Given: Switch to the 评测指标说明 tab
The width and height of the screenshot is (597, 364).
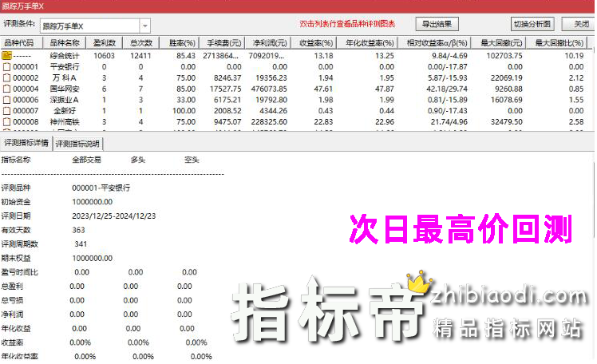Looking at the screenshot, I should tap(77, 144).
